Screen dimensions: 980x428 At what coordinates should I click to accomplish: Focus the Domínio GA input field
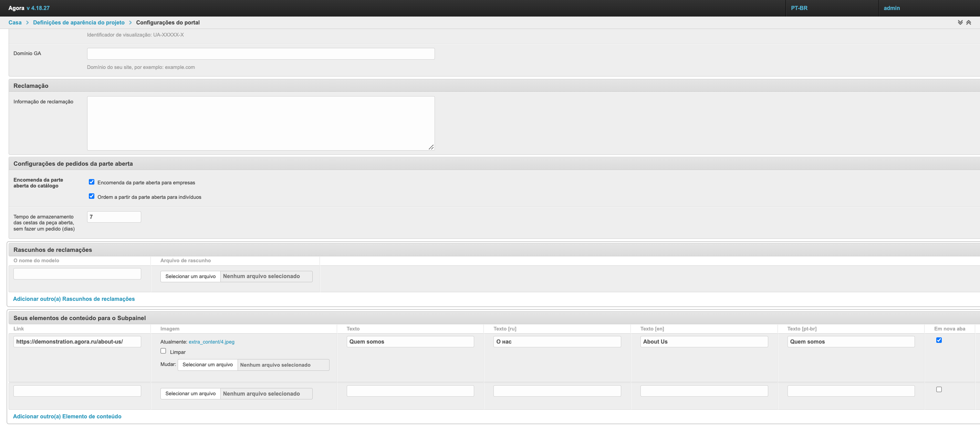(261, 54)
